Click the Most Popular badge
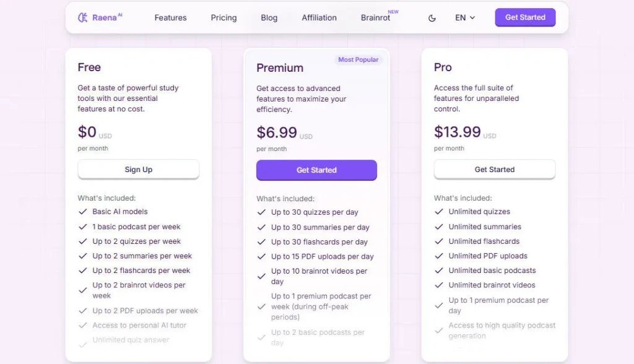The image size is (634, 364). pyautogui.click(x=358, y=60)
